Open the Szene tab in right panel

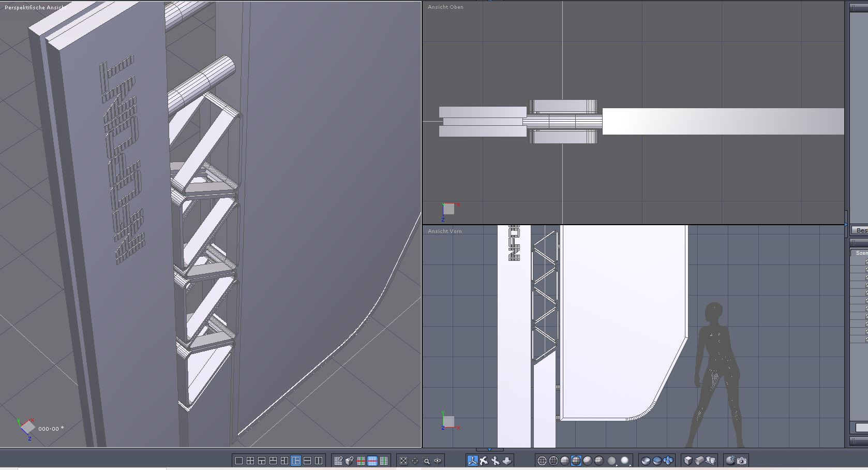[861, 253]
